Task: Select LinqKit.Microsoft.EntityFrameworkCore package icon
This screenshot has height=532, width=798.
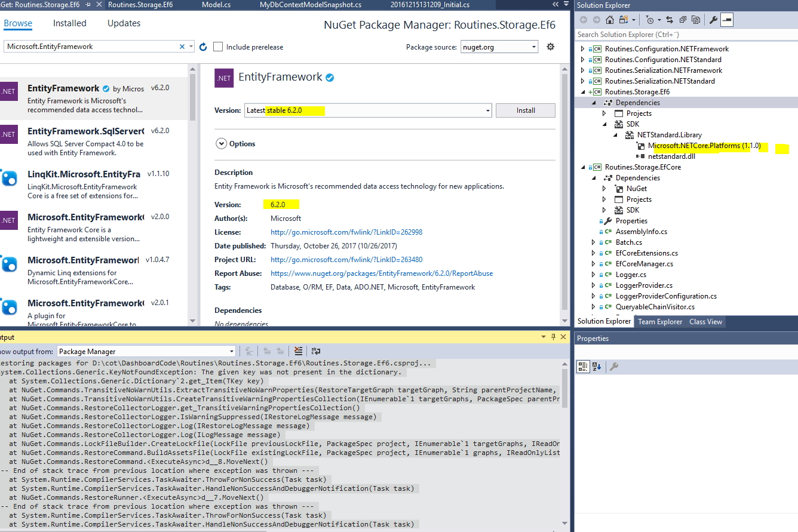Action: tap(9, 178)
